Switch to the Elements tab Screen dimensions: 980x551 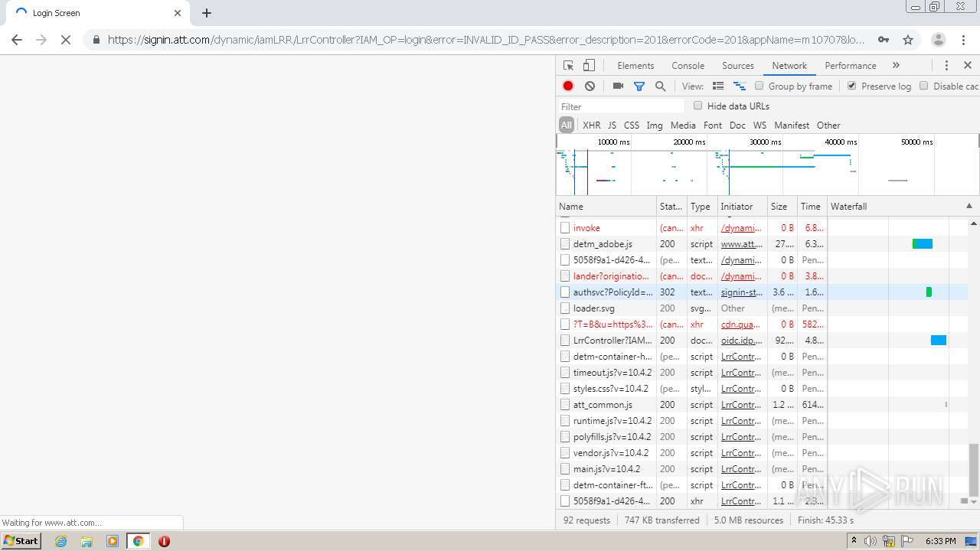(x=635, y=66)
